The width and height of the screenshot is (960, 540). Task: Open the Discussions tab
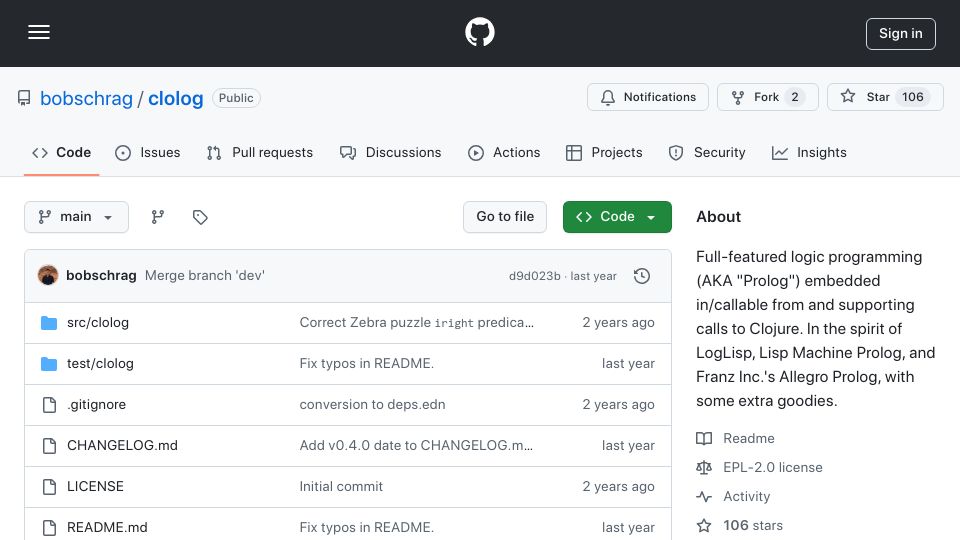(x=390, y=152)
